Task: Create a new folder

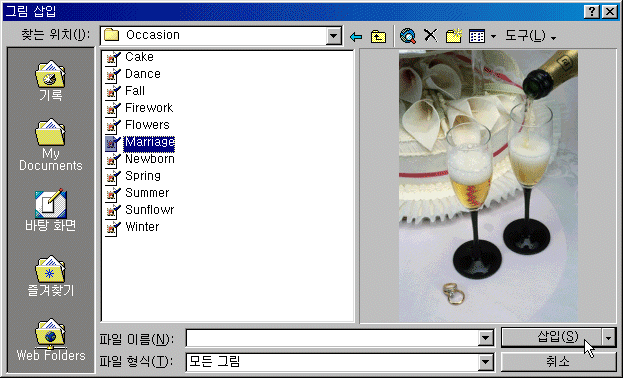Action: click(x=453, y=36)
